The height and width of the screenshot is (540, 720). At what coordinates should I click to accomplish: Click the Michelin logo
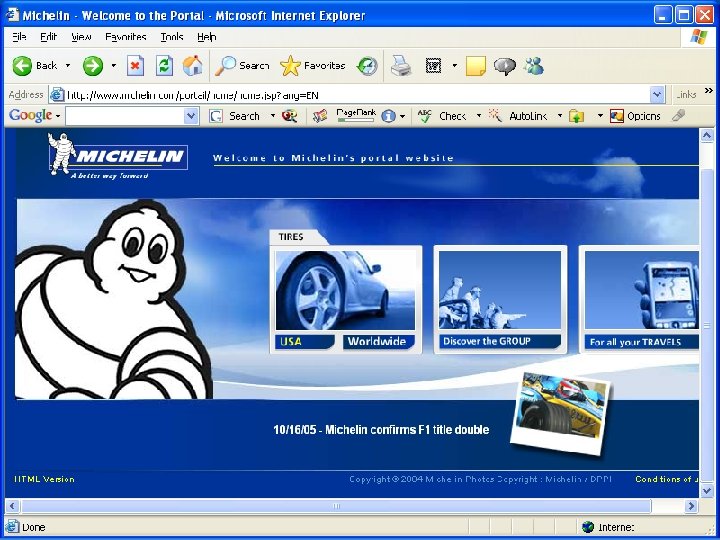[x=118, y=155]
